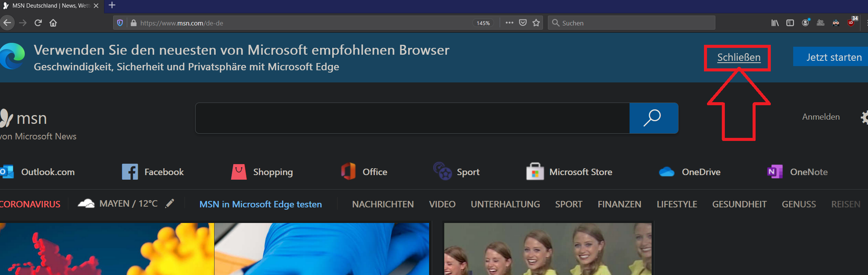Toggle the sidebar view icon
The image size is (868, 275).
[790, 23]
